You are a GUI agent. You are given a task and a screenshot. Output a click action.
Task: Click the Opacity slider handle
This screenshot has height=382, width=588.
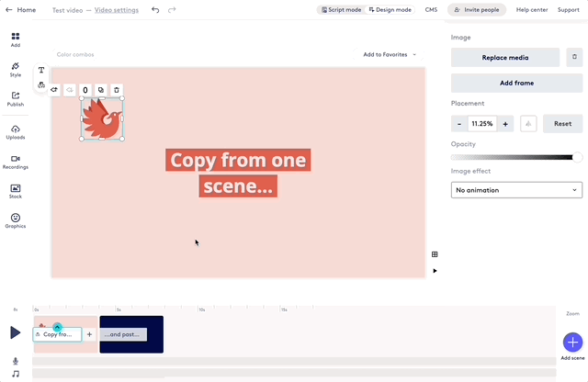pos(577,157)
